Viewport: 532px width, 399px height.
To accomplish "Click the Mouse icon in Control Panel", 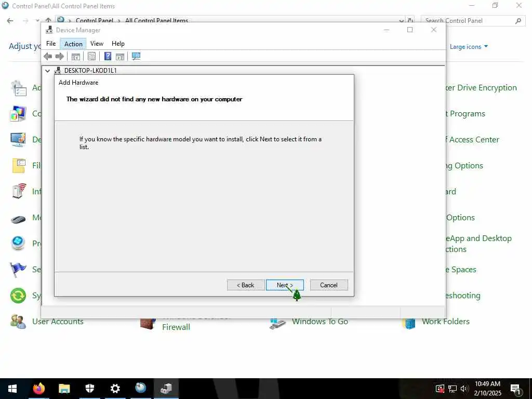I will click(x=18, y=219).
